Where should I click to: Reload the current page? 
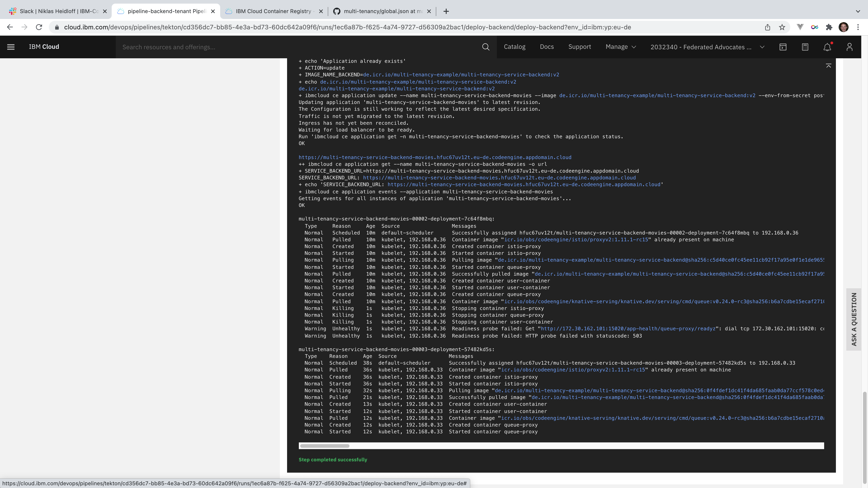(x=39, y=27)
